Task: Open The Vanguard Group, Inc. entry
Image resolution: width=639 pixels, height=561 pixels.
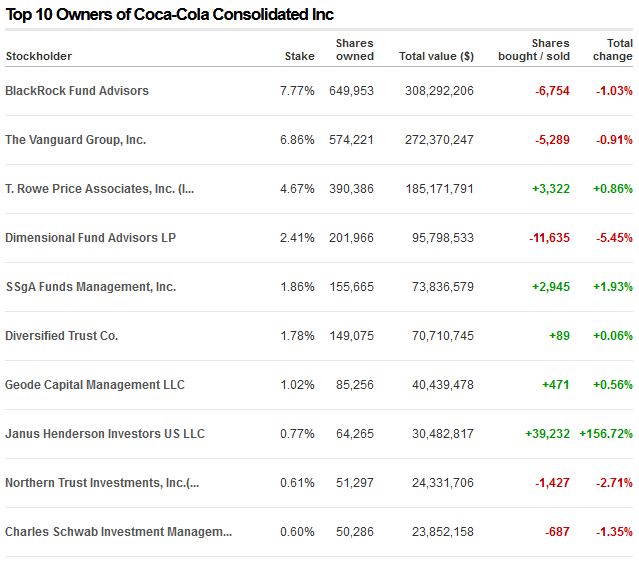Action: click(75, 140)
